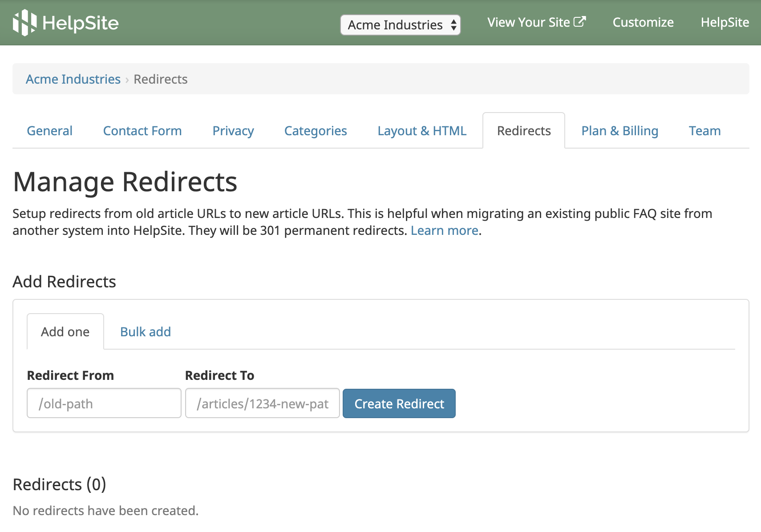
Task: Click the Add Redirects heading
Action: 65,282
